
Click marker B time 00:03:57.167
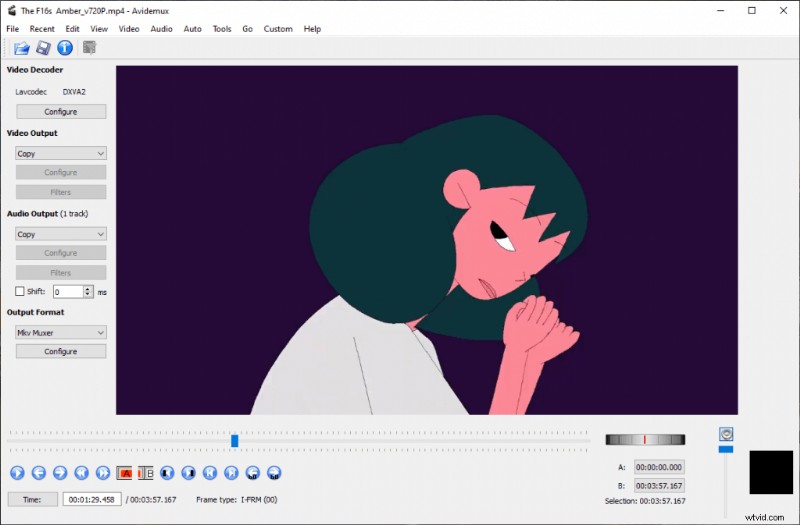click(x=659, y=486)
